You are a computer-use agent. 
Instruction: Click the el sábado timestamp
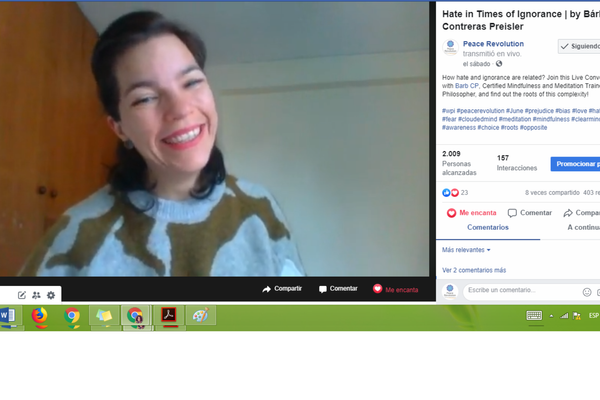point(476,64)
